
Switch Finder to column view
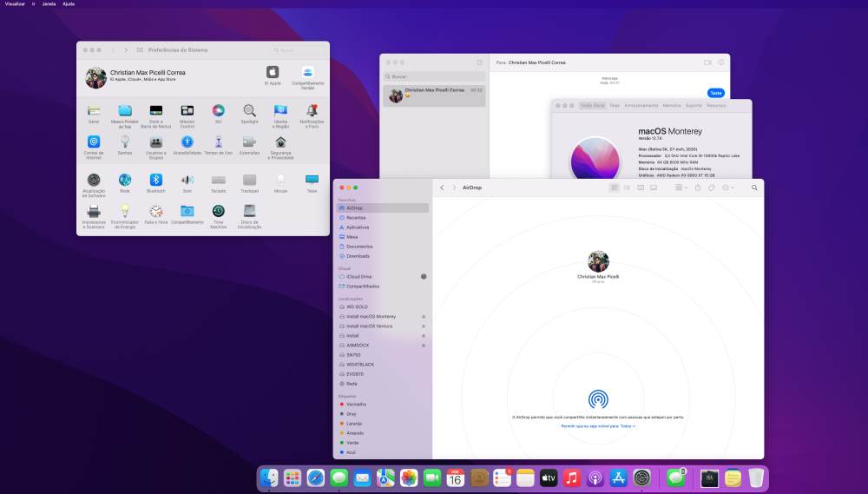point(641,188)
